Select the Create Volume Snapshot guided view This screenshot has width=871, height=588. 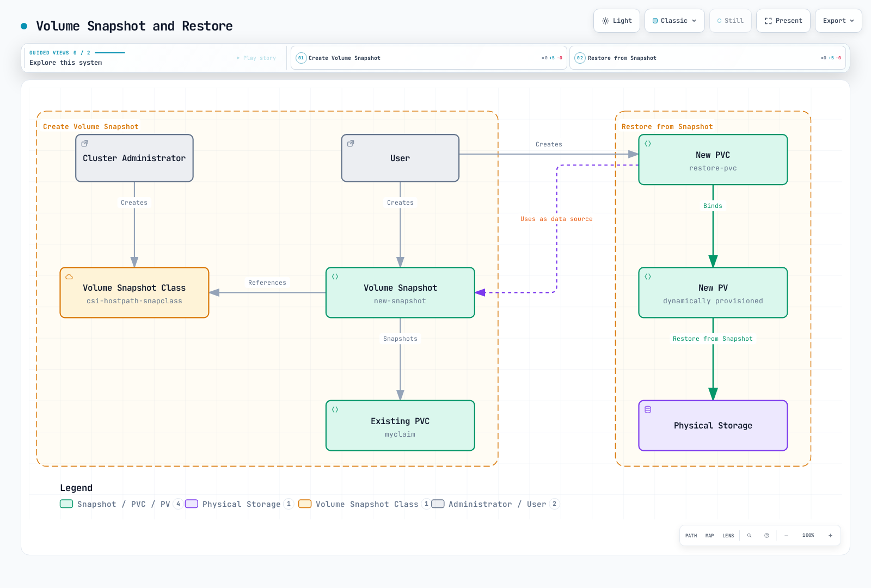click(429, 58)
